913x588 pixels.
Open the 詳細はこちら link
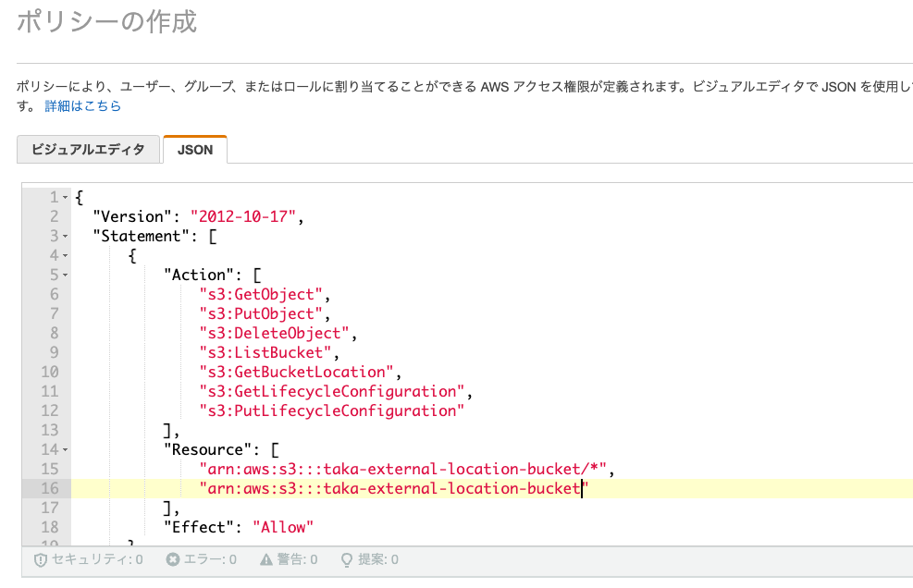click(x=82, y=106)
